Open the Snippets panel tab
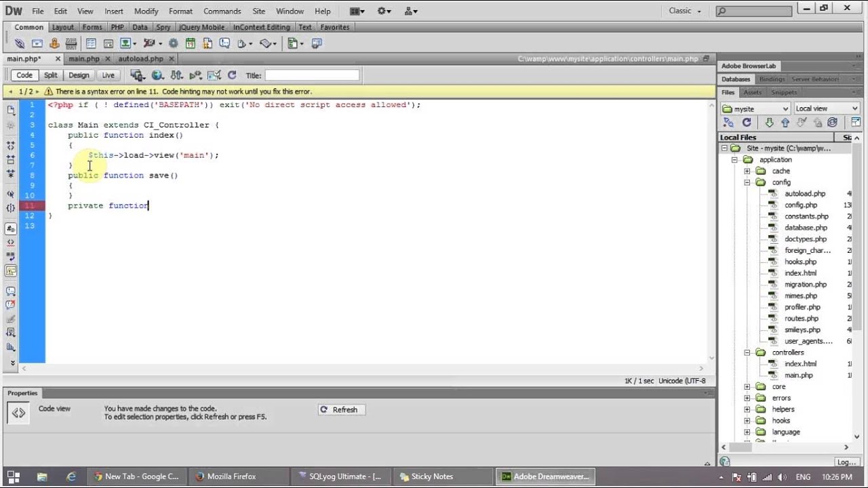The image size is (868, 488). (x=784, y=92)
